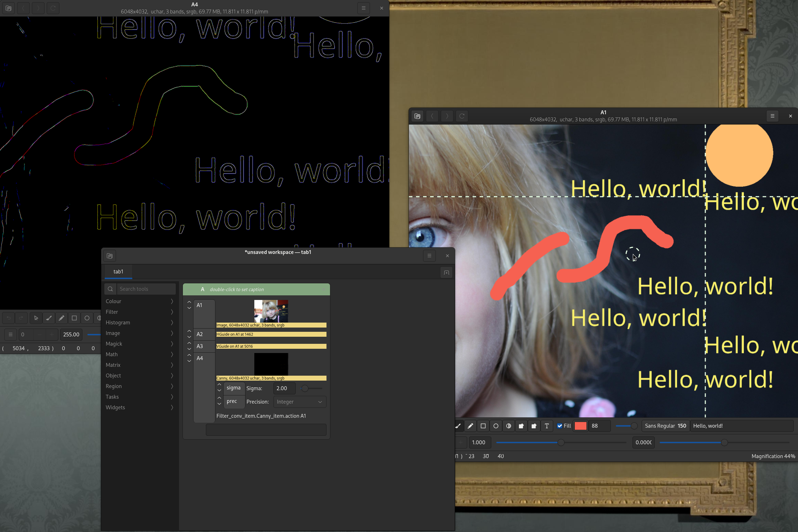Expand the Filter tools category

click(140, 312)
